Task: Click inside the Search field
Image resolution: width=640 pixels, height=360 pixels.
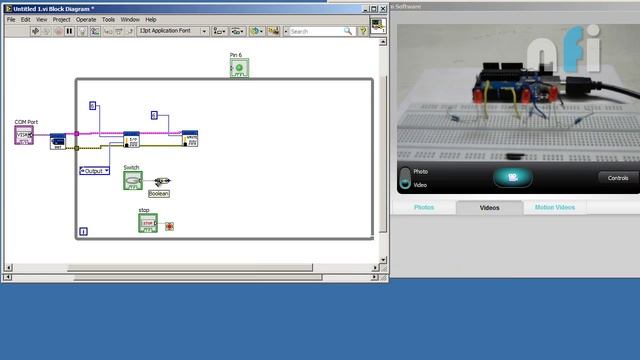Action: [x=316, y=31]
